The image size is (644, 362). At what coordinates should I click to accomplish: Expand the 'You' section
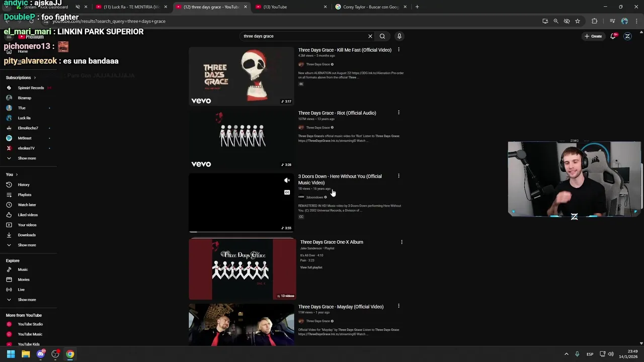coord(12,174)
